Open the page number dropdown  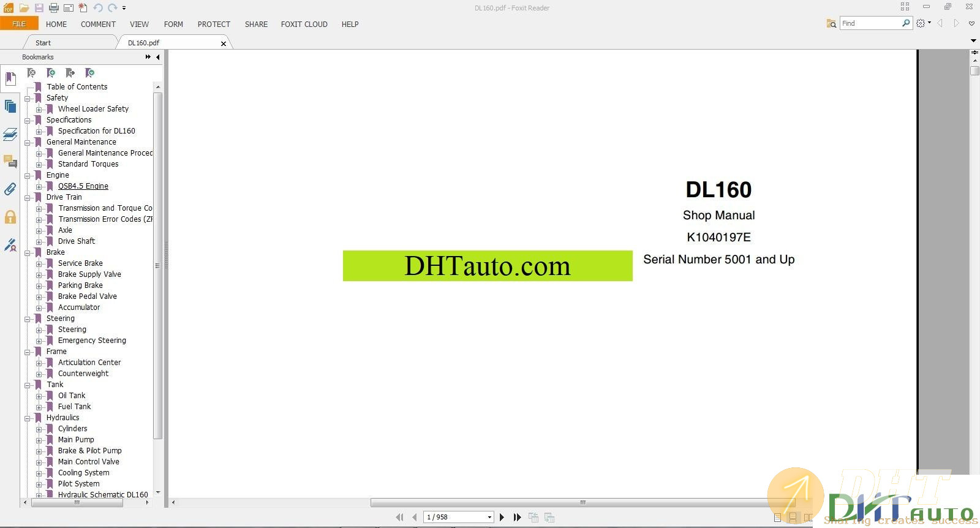pos(489,518)
